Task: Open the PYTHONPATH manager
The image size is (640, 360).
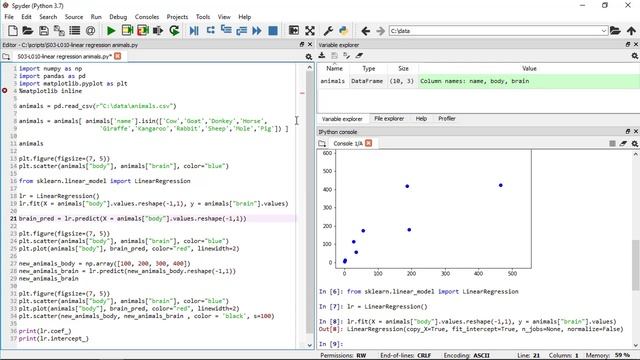Action: [x=344, y=31]
